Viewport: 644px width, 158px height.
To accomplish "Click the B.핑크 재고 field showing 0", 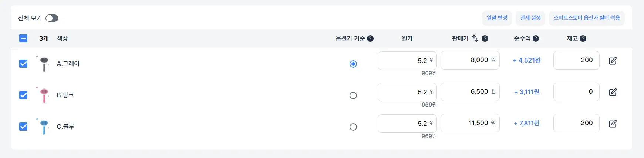I will point(576,92).
